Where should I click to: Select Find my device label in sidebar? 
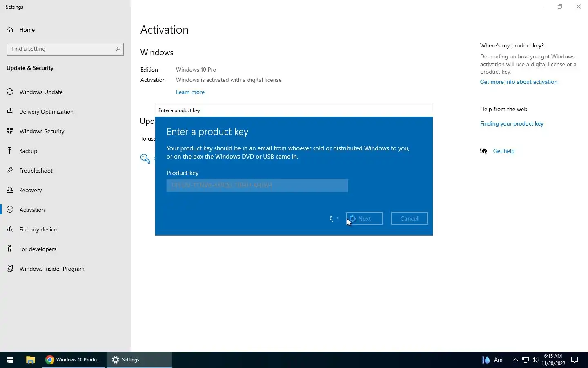pos(38,229)
